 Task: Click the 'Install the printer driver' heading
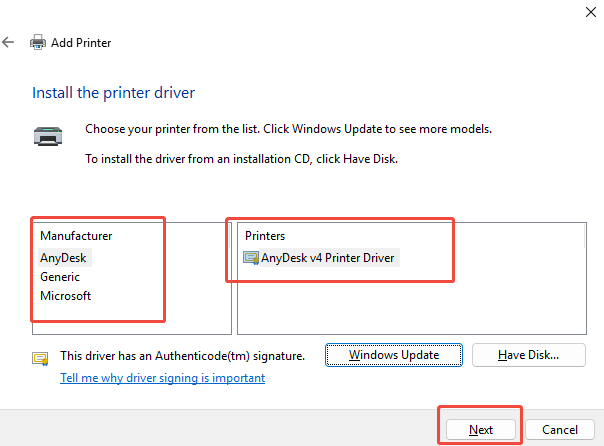click(x=113, y=93)
